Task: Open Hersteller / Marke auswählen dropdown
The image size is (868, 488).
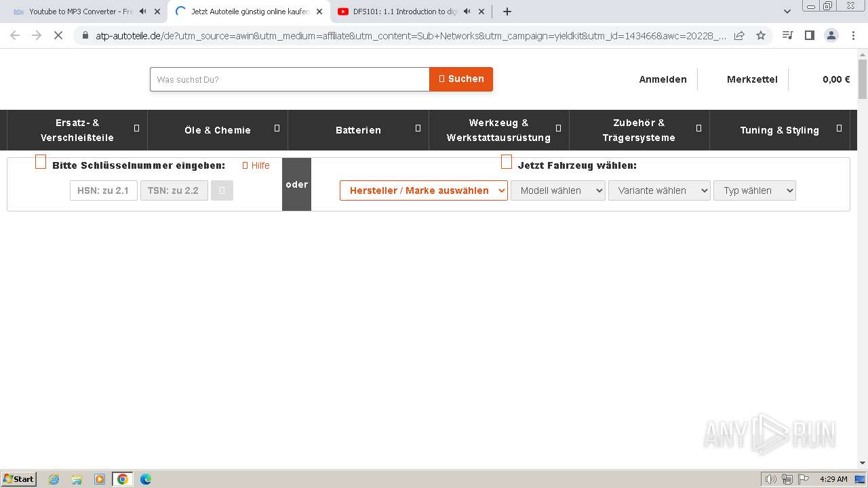Action: (x=424, y=190)
